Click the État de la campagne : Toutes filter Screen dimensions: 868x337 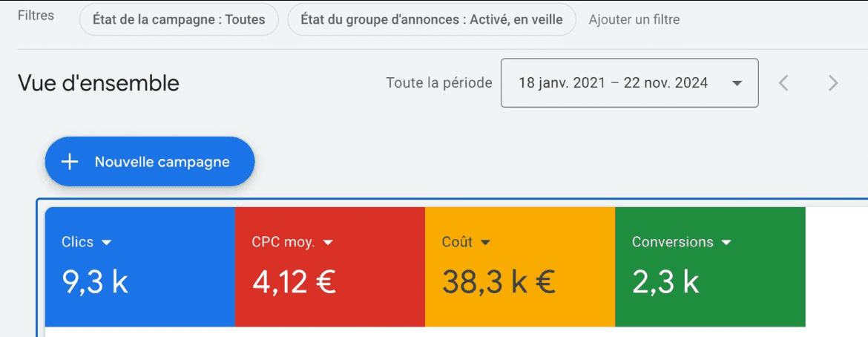point(179,20)
